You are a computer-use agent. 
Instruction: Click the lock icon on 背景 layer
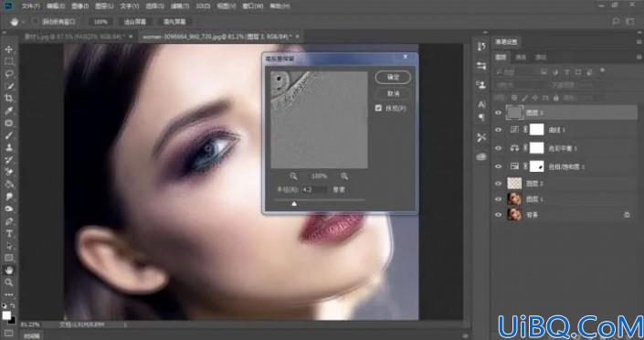[x=627, y=215]
